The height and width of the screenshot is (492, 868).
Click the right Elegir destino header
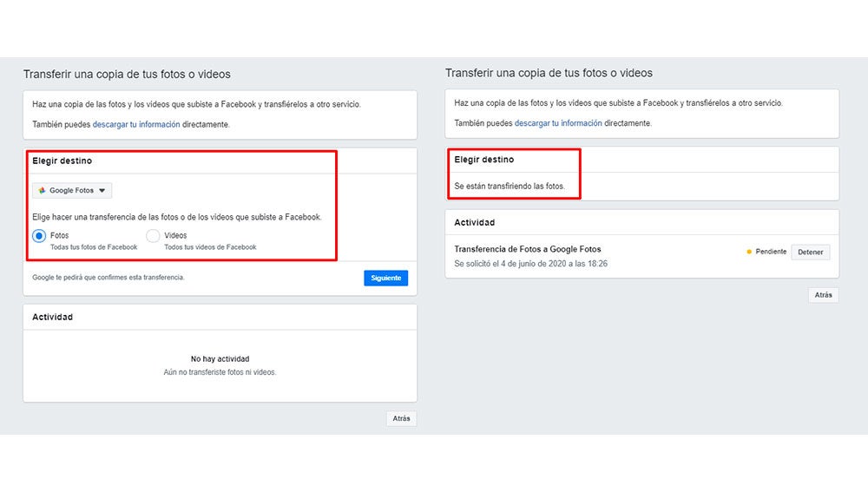pos(483,160)
